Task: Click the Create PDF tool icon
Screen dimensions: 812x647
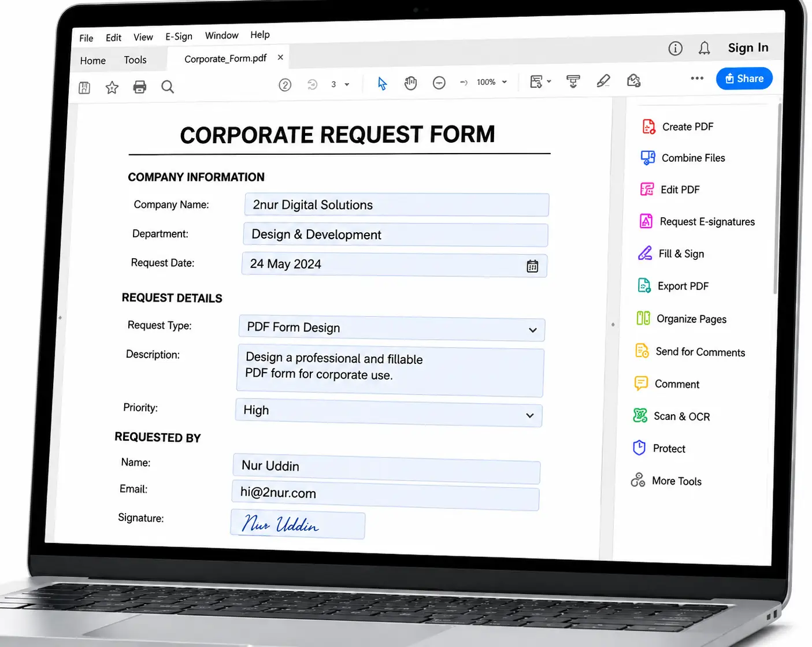Action: [648, 127]
